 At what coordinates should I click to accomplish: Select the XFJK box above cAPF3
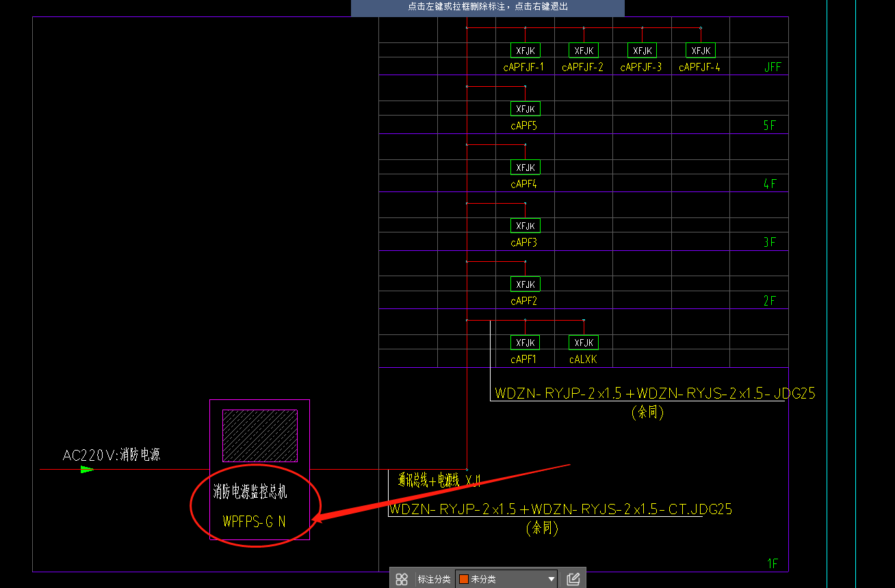526,226
